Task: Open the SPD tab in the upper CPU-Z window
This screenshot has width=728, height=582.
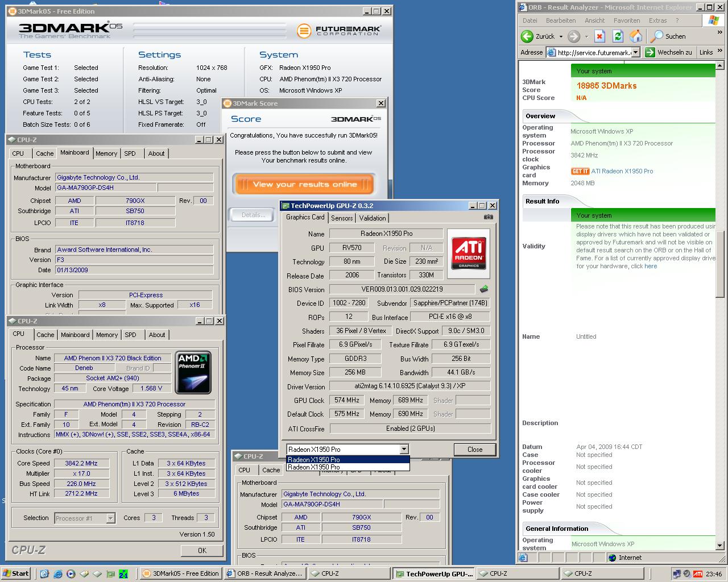Action: pyautogui.click(x=130, y=153)
